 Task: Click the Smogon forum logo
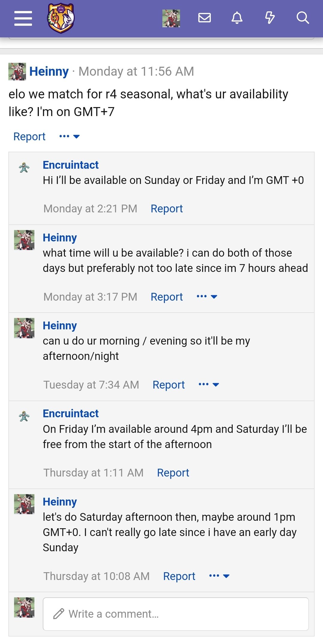pos(61,18)
